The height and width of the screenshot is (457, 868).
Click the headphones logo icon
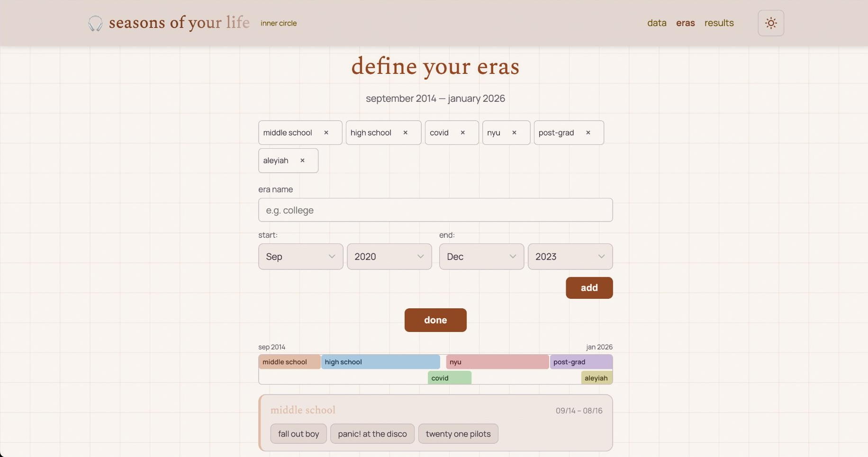point(95,23)
